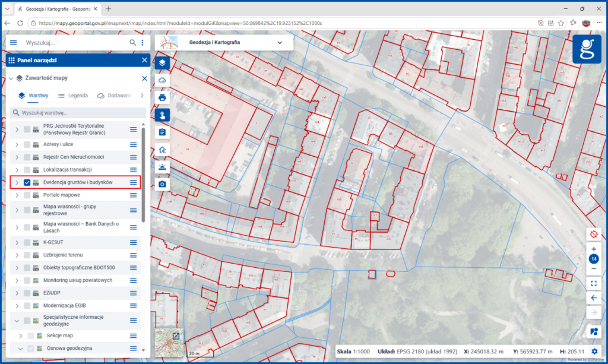This screenshot has width=608, height=364.
Task: Open coordinate settings gear icon
Action: [x=594, y=352]
